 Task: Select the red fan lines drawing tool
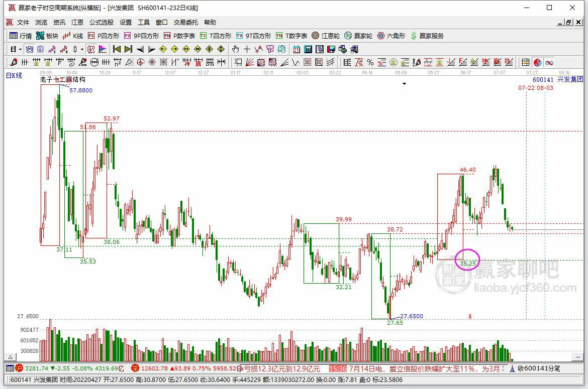pos(249,62)
